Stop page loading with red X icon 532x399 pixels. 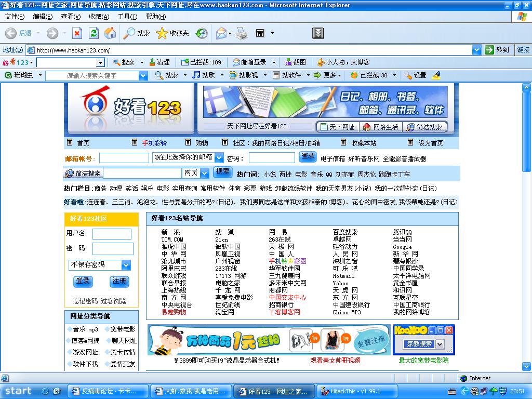[x=77, y=33]
